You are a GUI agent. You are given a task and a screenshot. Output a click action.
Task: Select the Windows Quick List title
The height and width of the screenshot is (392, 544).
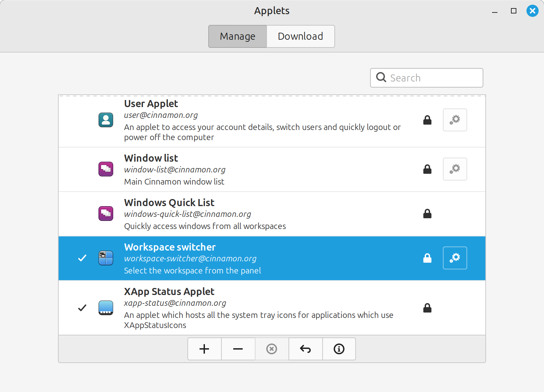click(169, 203)
